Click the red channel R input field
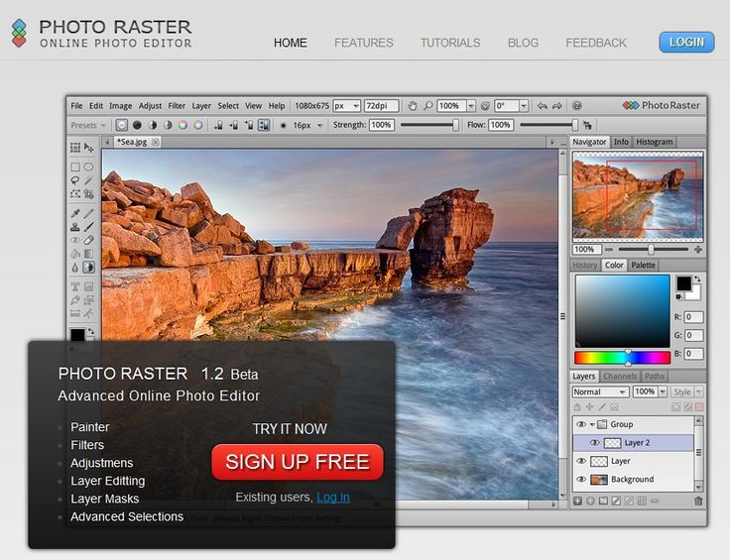This screenshot has width=730, height=560. (x=693, y=317)
